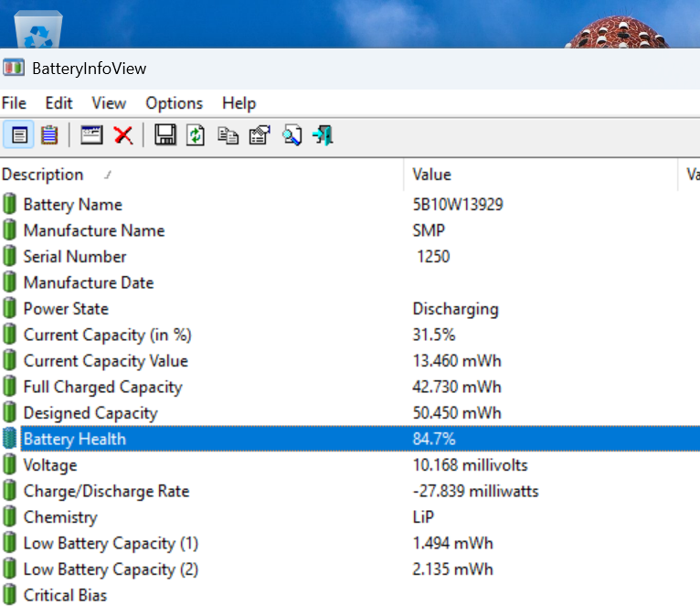Image resolution: width=700 pixels, height=606 pixels.
Task: Select the Power State row label
Action: 66,309
